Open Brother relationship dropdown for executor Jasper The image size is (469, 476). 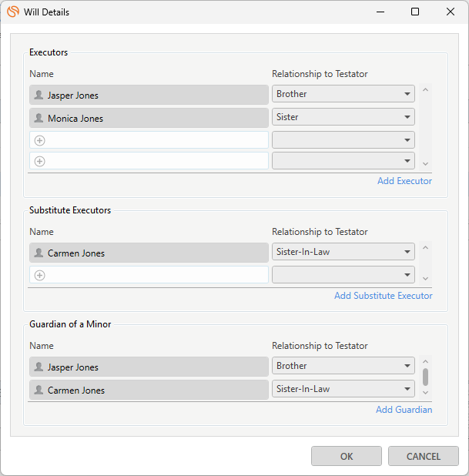407,94
